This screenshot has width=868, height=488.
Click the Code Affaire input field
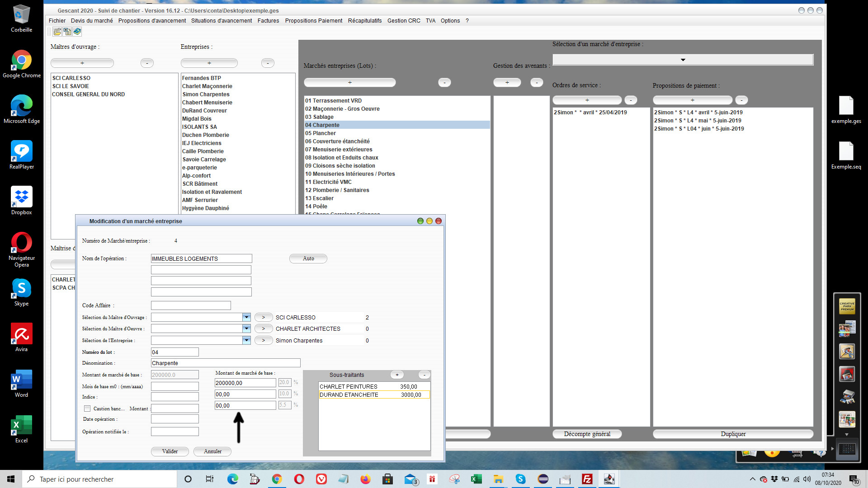tap(191, 306)
